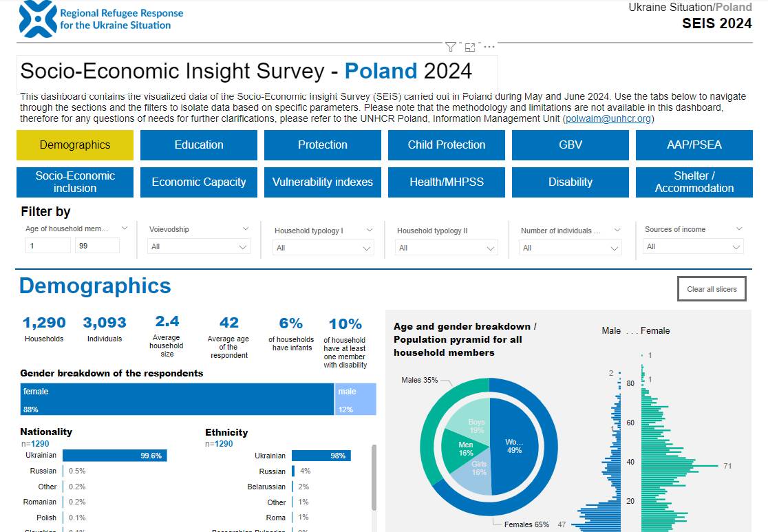
Task: Switch to Socio-Economic inclusion tab
Action: [75, 182]
